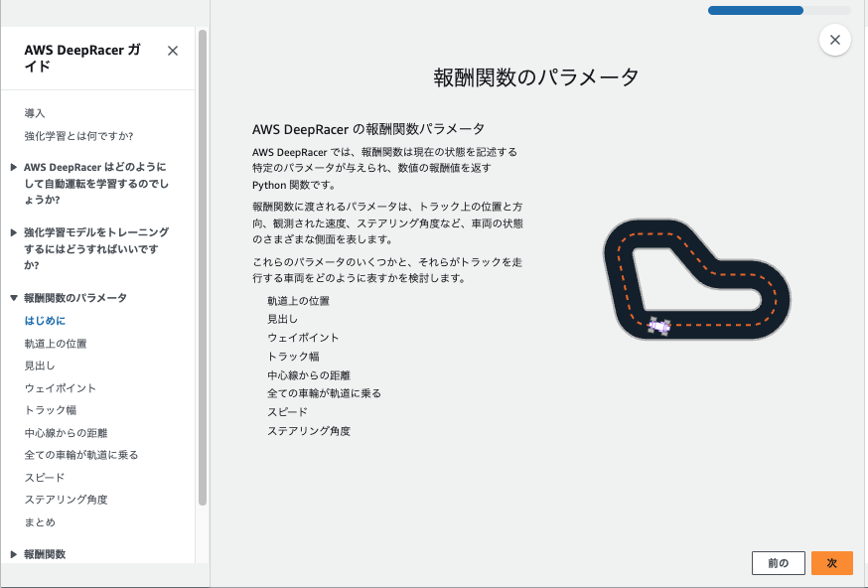868x588 pixels.
Task: Close the AWS DeepRacer ガイド sidebar
Action: 173,50
